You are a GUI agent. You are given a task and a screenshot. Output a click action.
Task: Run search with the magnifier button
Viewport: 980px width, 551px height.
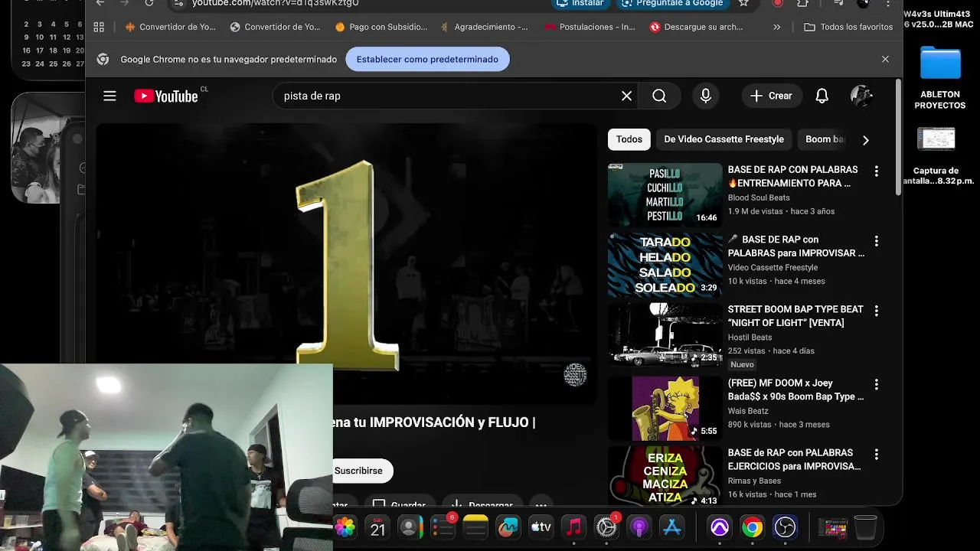(659, 96)
